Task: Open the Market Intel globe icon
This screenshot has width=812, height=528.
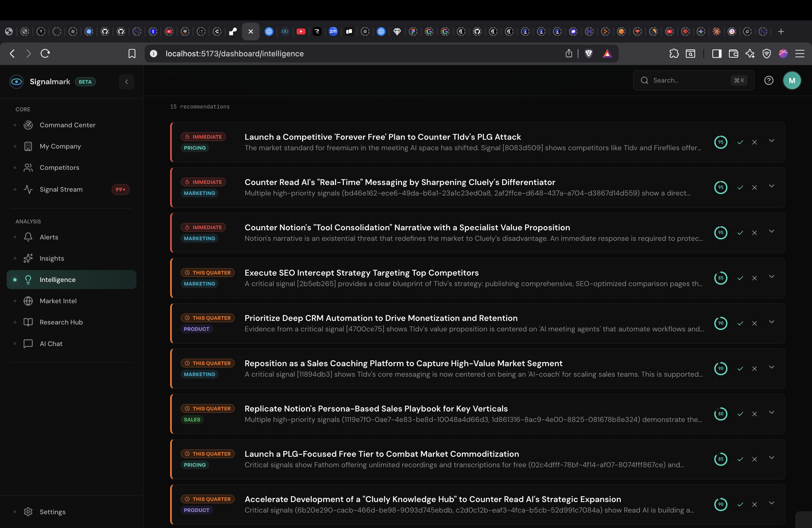Action: point(28,301)
